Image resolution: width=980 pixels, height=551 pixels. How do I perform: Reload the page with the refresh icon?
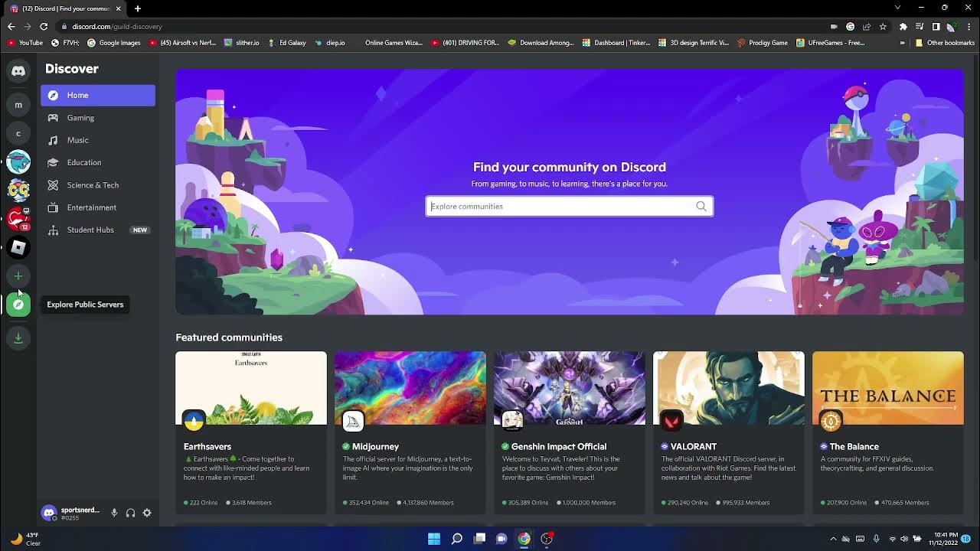44,26
